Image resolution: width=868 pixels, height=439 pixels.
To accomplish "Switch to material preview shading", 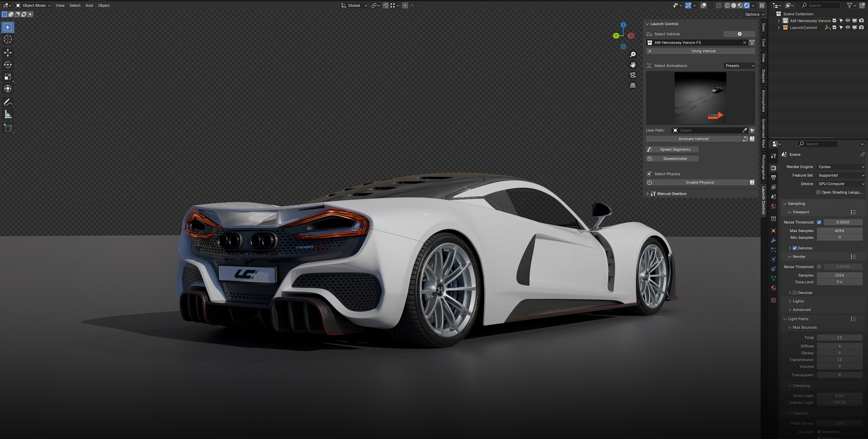I will pos(740,5).
